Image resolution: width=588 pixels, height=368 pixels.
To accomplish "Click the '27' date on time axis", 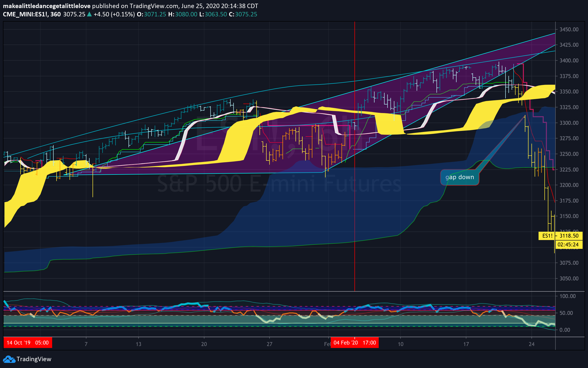I will (269, 344).
